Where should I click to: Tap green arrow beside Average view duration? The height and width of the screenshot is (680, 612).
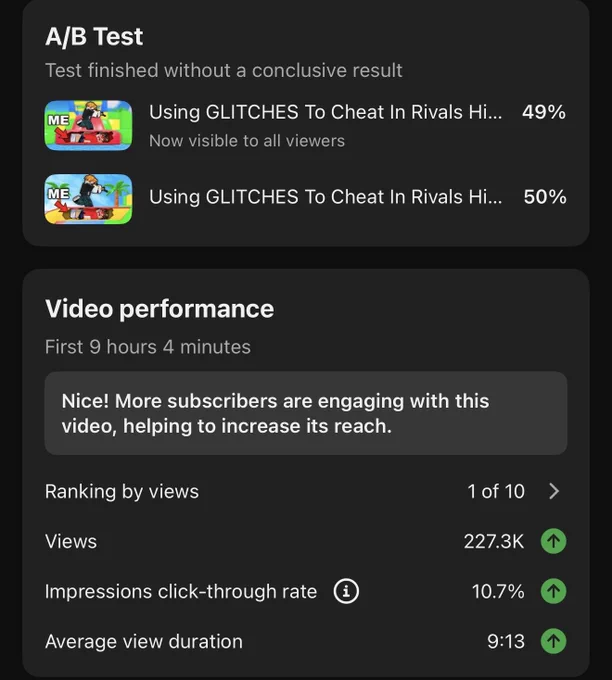[553, 641]
